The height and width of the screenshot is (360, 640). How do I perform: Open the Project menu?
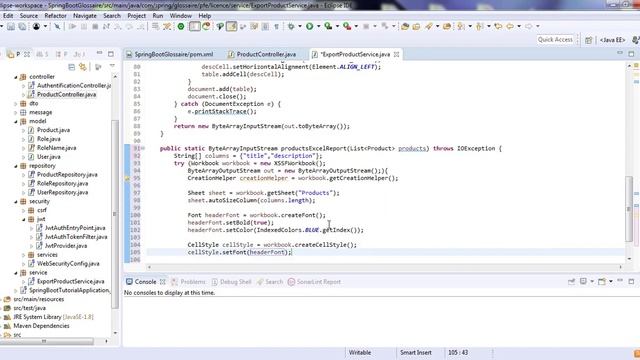pos(136,16)
